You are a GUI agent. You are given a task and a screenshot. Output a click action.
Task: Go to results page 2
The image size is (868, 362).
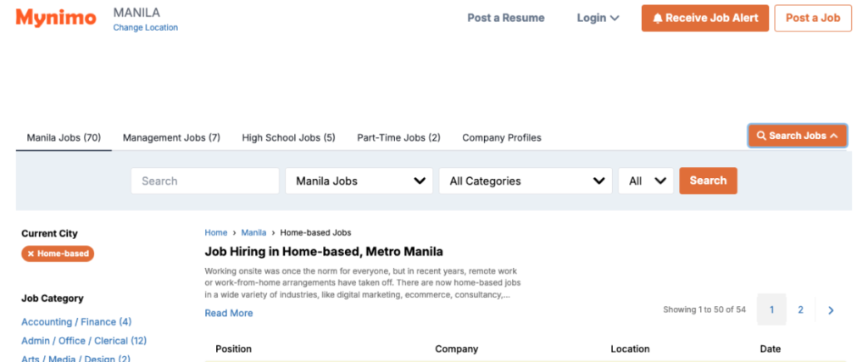pyautogui.click(x=800, y=310)
